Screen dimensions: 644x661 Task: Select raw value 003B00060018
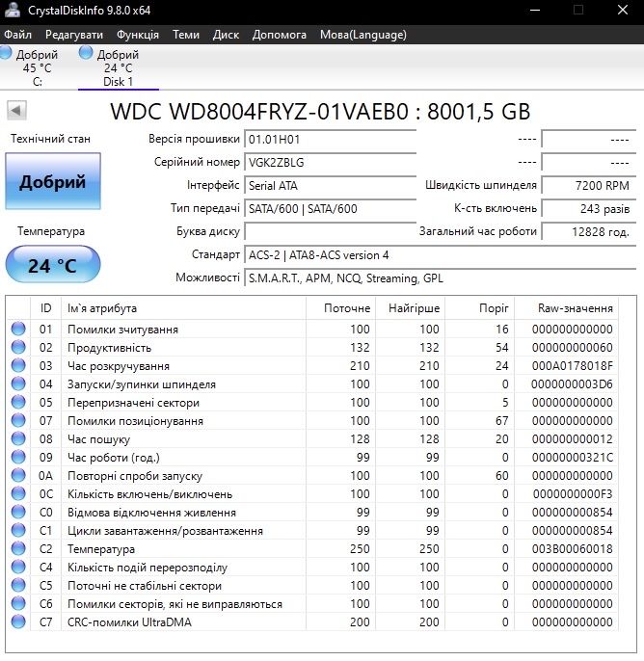573,549
